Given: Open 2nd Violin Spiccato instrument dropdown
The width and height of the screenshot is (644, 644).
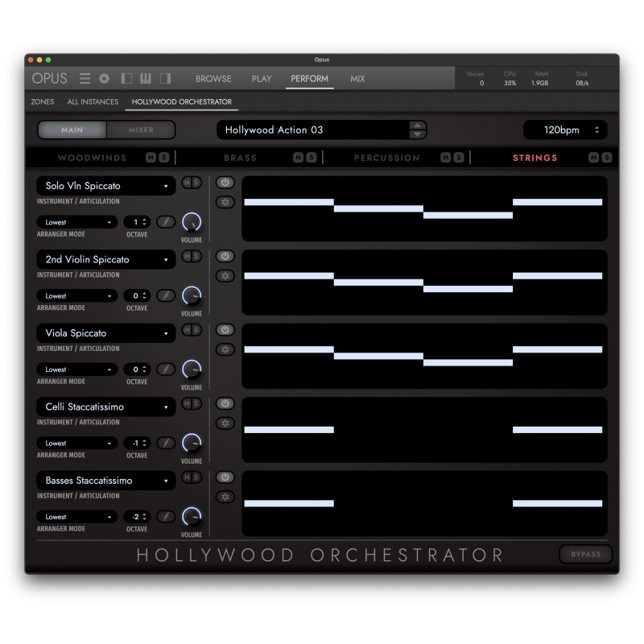Looking at the screenshot, I should pos(106,259).
